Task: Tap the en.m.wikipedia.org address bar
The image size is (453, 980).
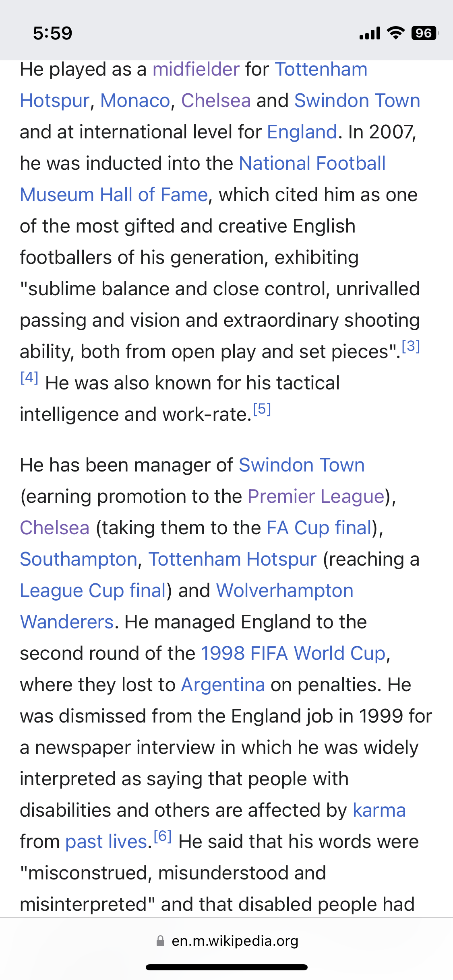Action: pyautogui.click(x=227, y=941)
